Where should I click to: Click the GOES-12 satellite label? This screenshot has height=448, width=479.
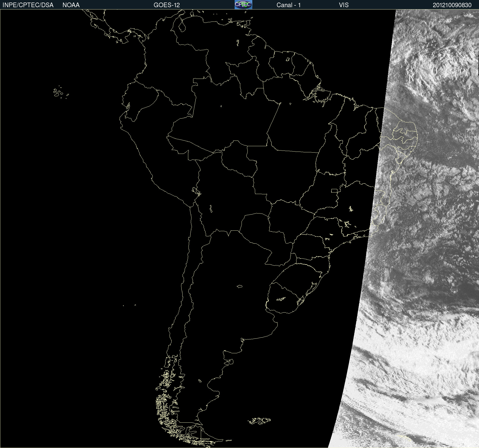click(x=167, y=5)
